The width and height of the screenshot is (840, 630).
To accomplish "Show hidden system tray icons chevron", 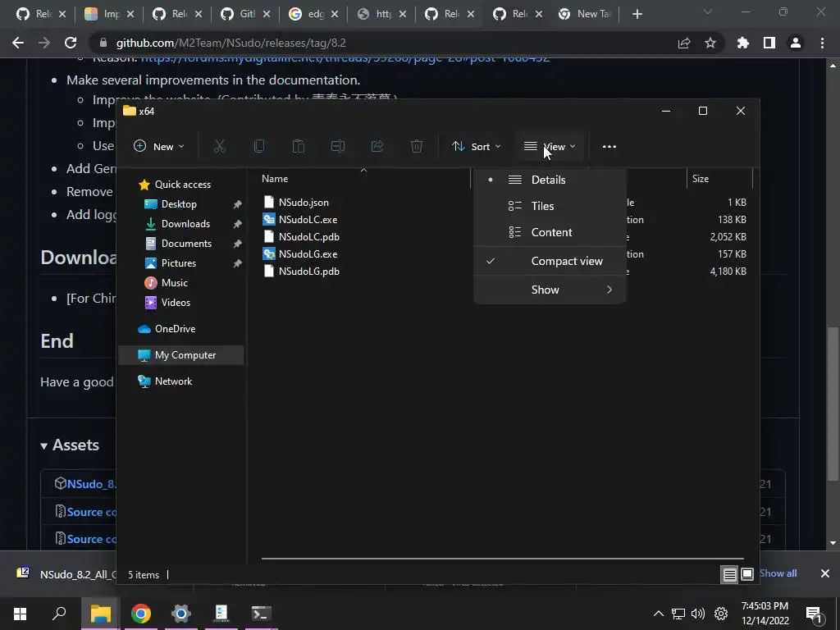I will coord(659,614).
